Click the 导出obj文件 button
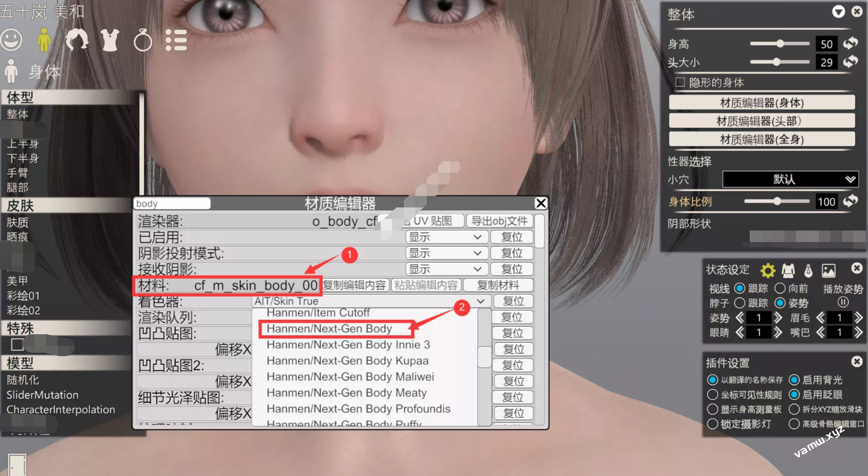Viewport: 868px width, 476px height. 499,221
